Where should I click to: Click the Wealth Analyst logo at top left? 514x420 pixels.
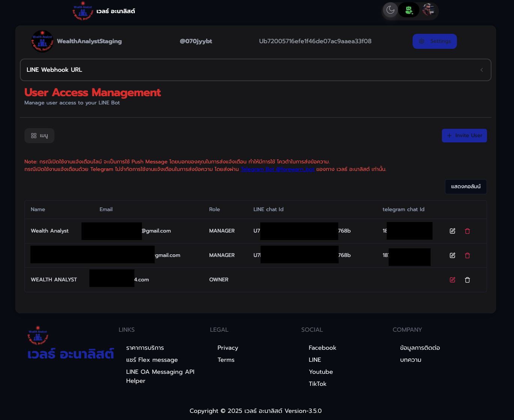[x=83, y=11]
